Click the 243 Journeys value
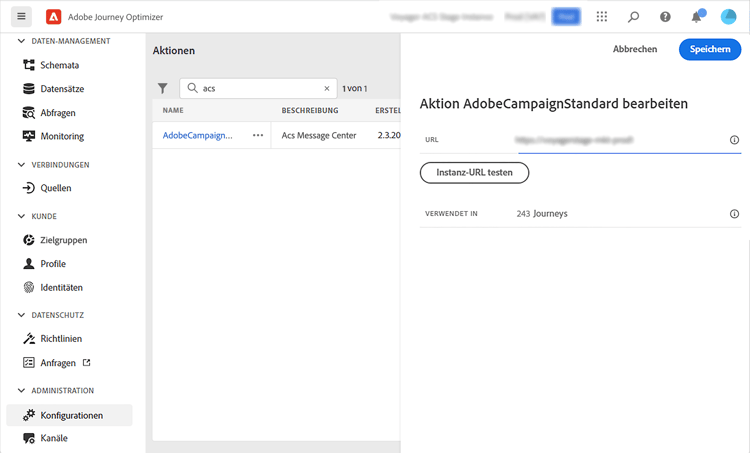Viewport: 750px width, 453px height. [542, 214]
